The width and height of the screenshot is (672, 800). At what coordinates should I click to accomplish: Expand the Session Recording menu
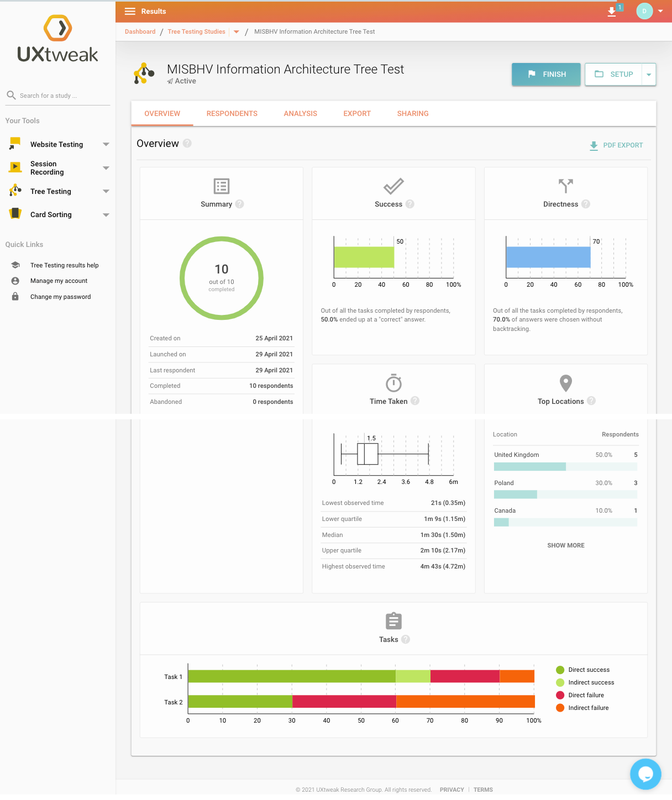(106, 168)
